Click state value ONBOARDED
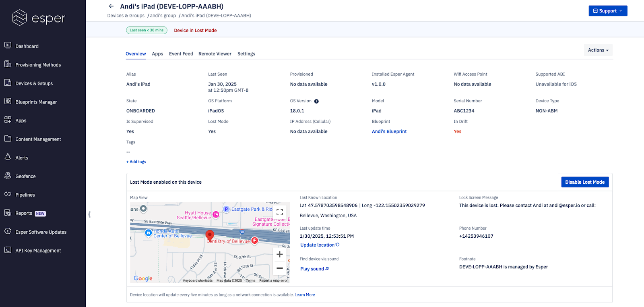Screen dimensions: 644x307 tap(140, 111)
